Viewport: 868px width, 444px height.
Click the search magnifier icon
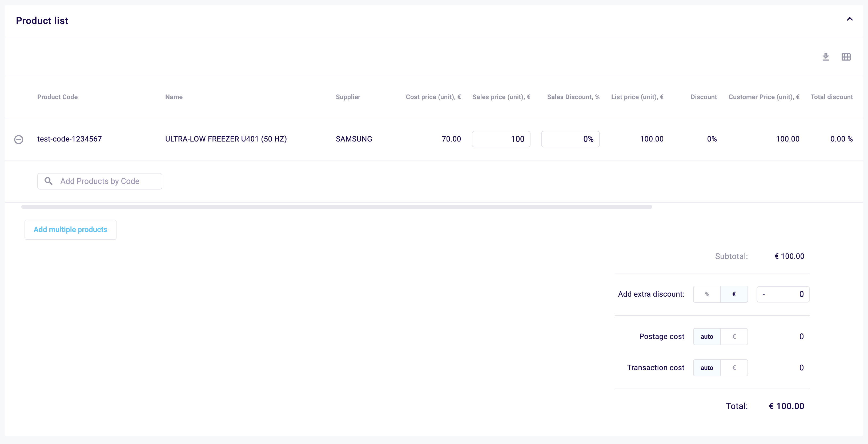tap(49, 181)
